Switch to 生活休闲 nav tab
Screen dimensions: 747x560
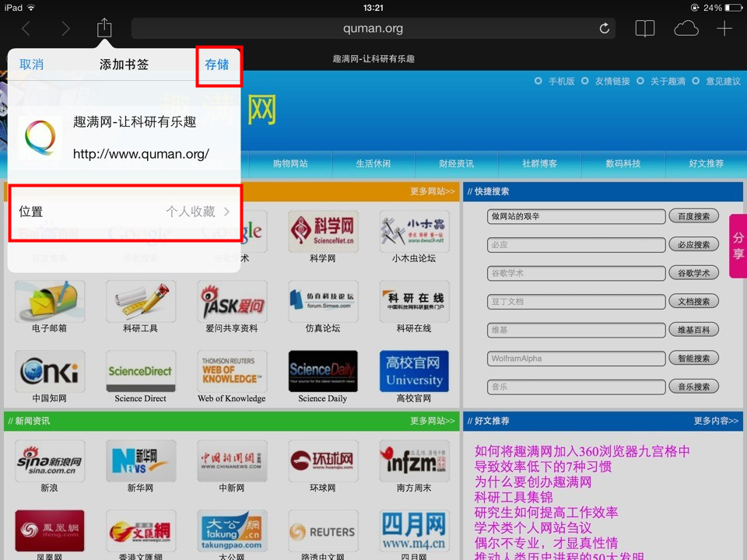[373, 163]
